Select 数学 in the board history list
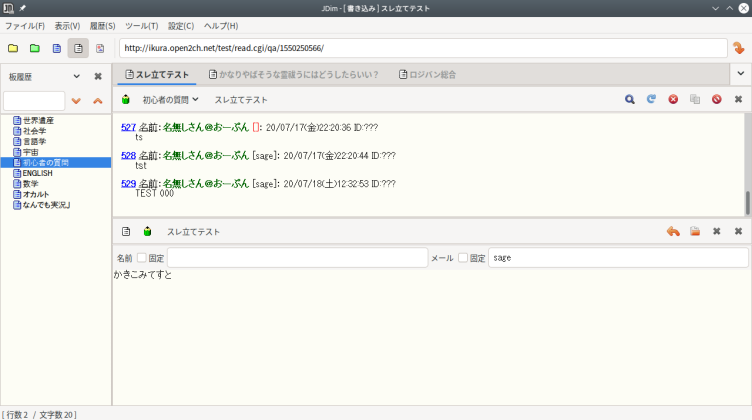752x420 pixels. coord(30,184)
